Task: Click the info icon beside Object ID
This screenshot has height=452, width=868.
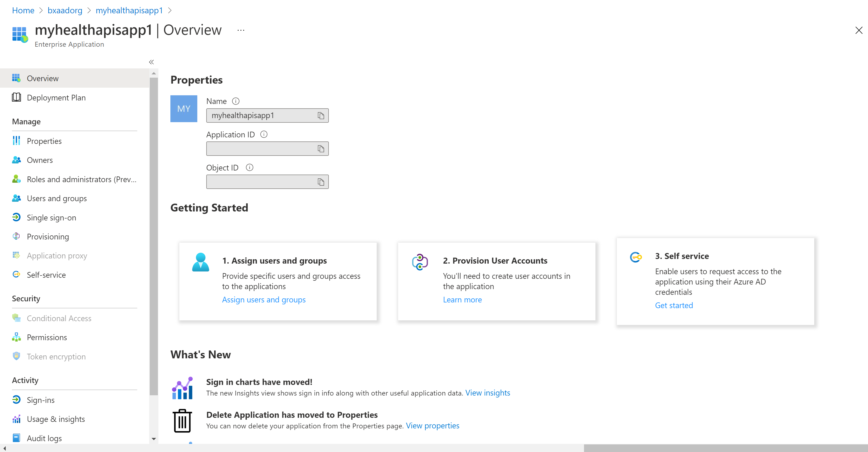Action: tap(249, 167)
